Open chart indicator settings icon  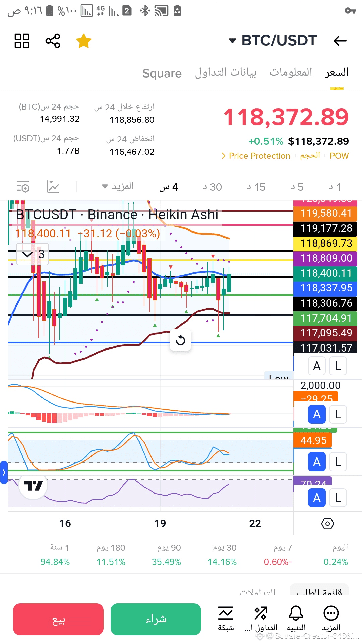pos(23,187)
